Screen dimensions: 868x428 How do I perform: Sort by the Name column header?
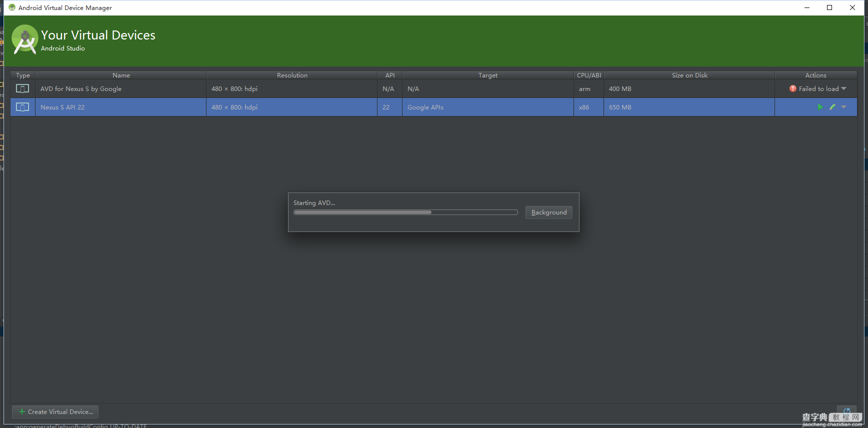pos(121,75)
